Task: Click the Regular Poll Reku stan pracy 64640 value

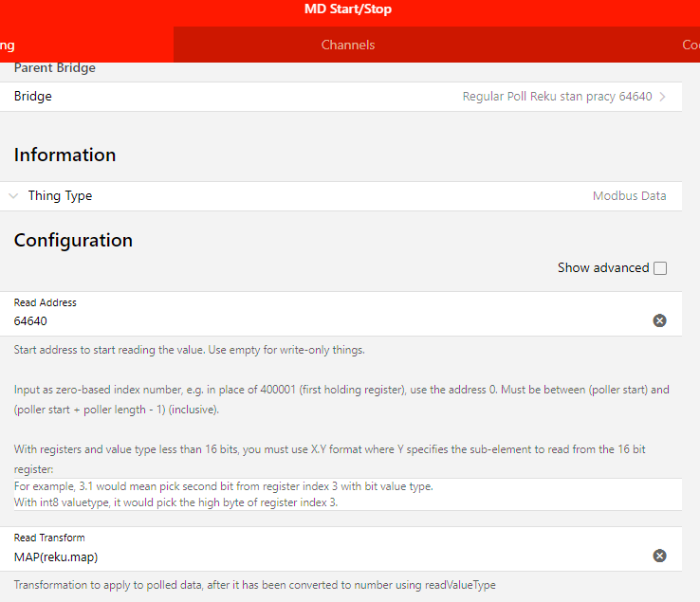Action: 557,97
